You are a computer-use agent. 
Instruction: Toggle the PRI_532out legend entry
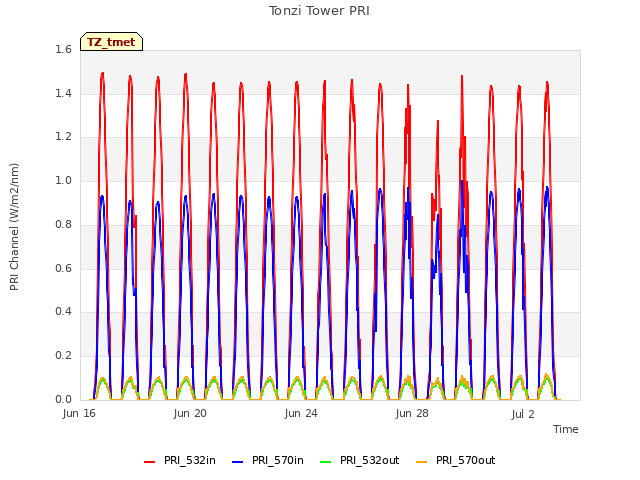tap(360, 461)
